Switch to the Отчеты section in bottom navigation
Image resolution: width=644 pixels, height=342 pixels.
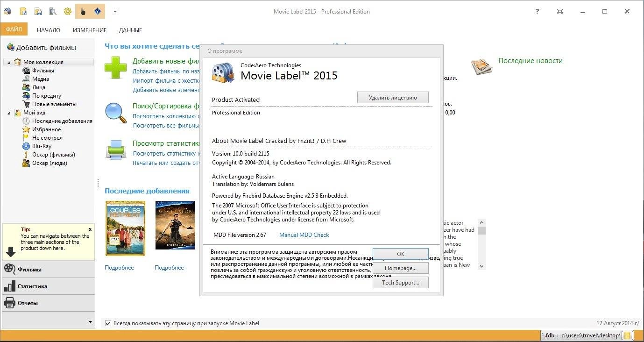pyautogui.click(x=49, y=303)
